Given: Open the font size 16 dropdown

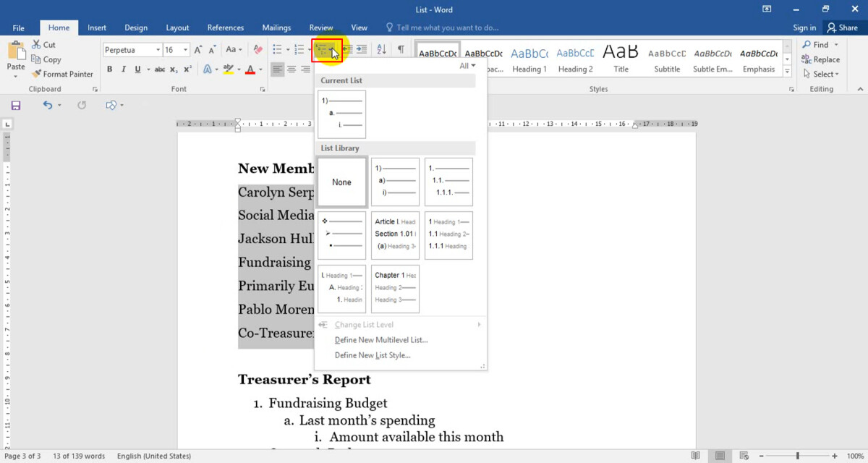Looking at the screenshot, I should [186, 50].
